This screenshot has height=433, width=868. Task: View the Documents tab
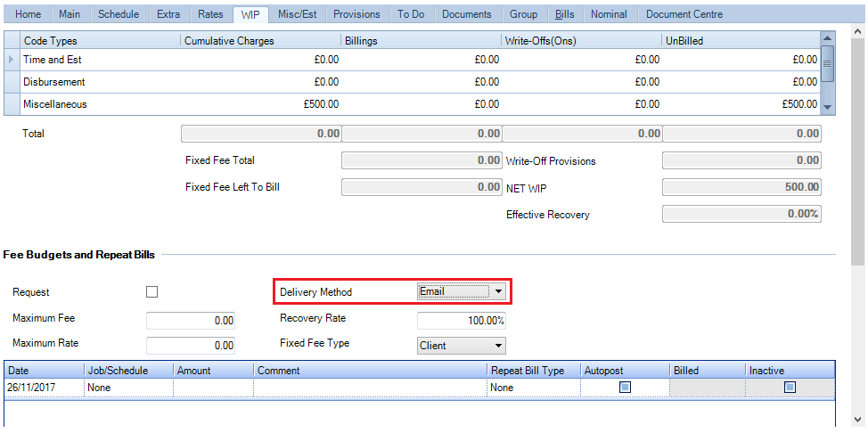pyautogui.click(x=467, y=14)
